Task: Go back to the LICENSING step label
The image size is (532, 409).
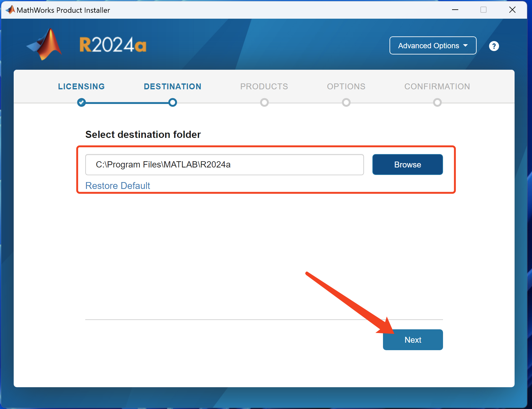Action: (82, 87)
